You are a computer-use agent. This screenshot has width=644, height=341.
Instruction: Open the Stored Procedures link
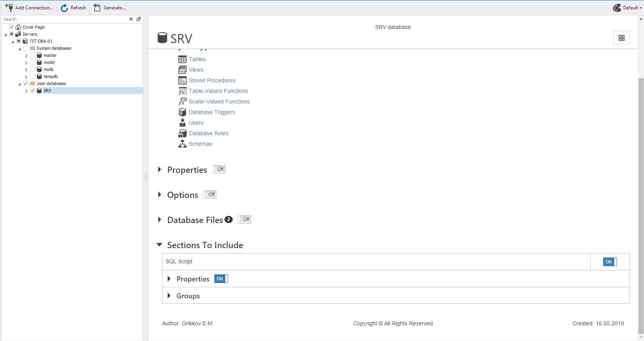(212, 80)
